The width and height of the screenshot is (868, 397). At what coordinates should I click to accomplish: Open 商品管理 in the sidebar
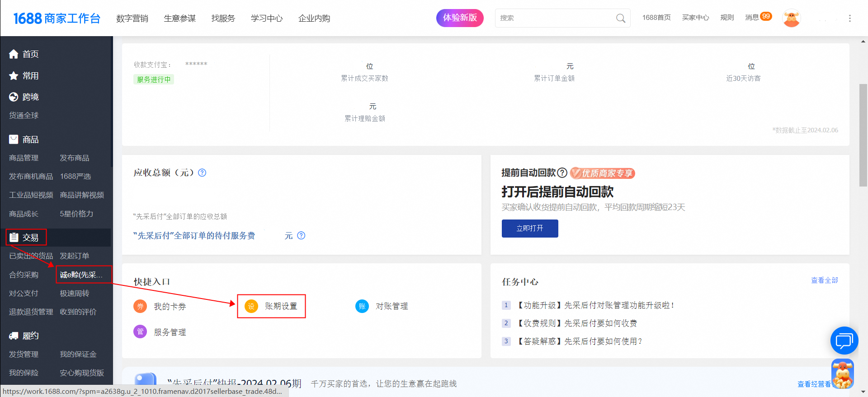pyautogui.click(x=24, y=158)
